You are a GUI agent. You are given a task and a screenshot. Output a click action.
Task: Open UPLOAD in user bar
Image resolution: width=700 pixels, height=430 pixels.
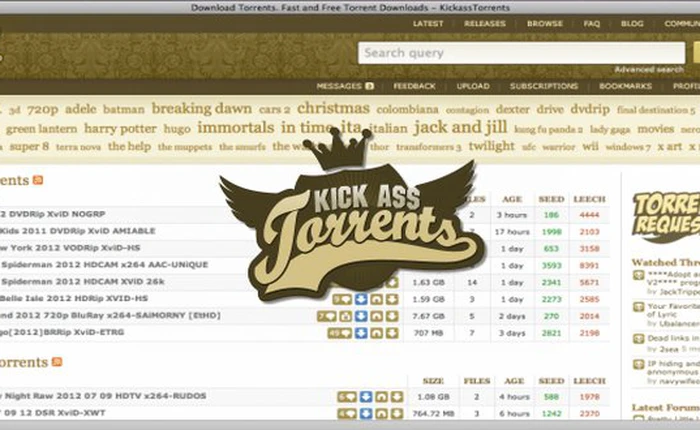(473, 86)
